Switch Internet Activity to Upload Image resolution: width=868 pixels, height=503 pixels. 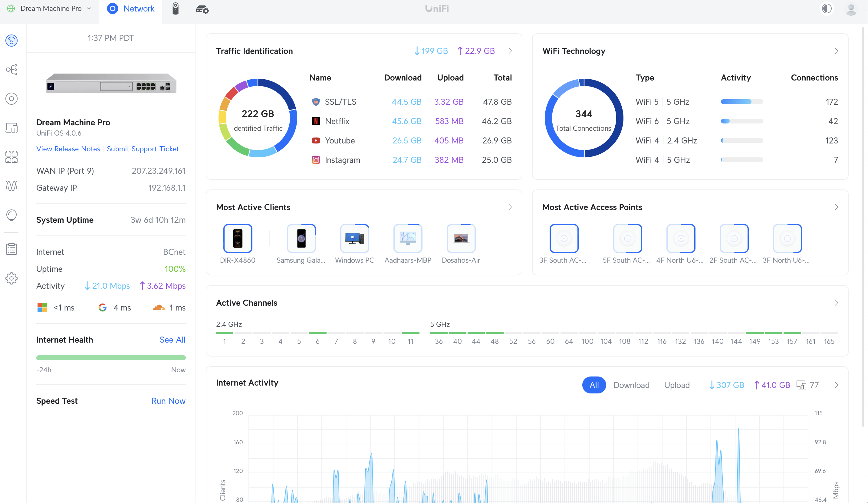click(x=676, y=385)
